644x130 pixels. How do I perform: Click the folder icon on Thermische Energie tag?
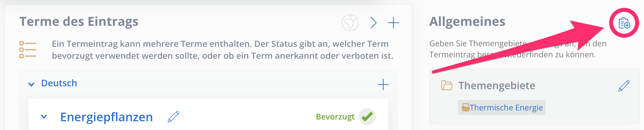[465, 108]
